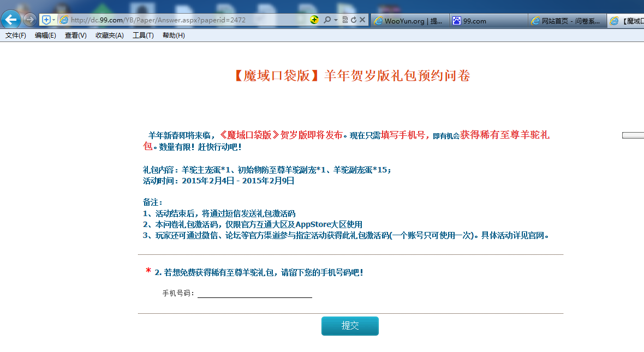Open the 查看(V) menu
This screenshot has height=352, width=644.
pos(75,35)
